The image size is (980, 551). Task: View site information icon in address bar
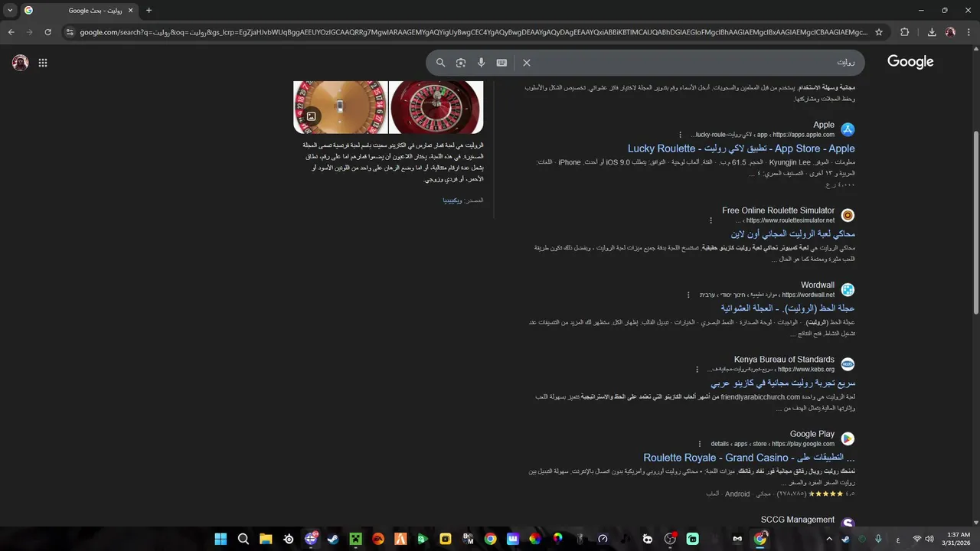pyautogui.click(x=70, y=32)
